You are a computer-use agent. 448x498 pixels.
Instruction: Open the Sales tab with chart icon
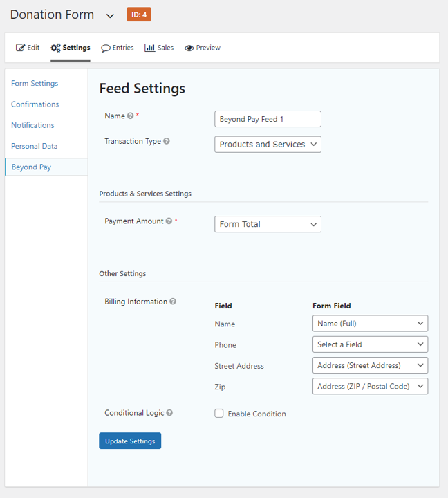[159, 48]
